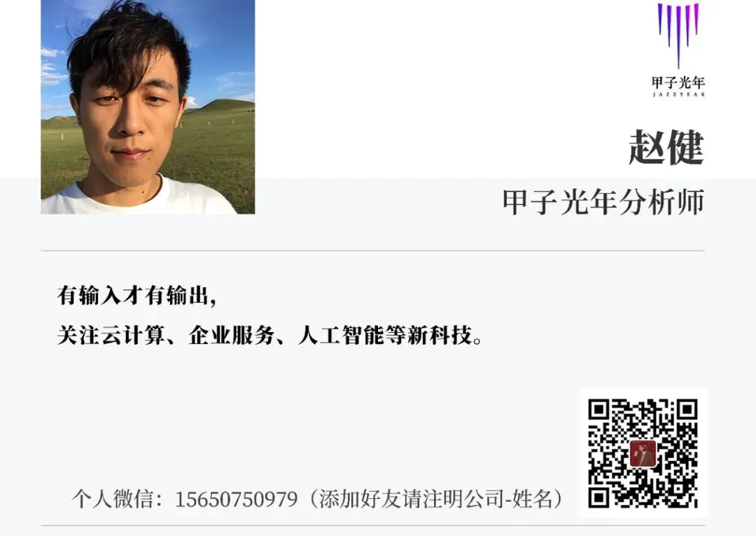Image resolution: width=756 pixels, height=536 pixels.
Task: Click the note 添加好友请注明公司-姓名
Action: 435,499
